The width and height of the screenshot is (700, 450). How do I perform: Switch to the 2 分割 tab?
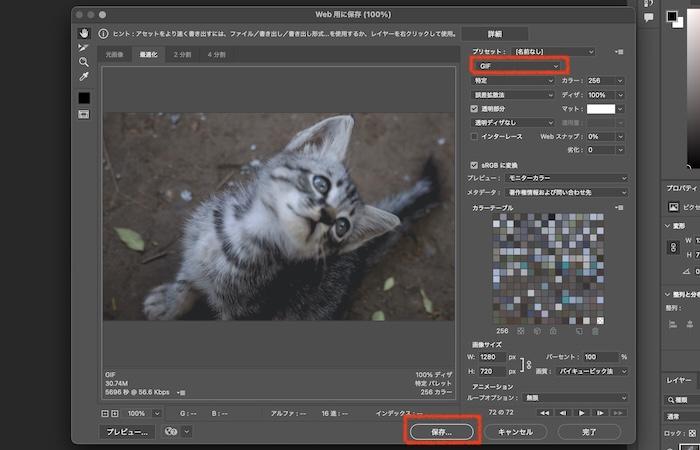183,55
